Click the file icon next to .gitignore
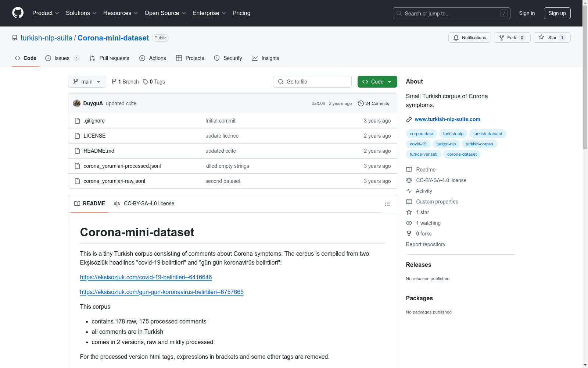Viewport: 588px width, 368px height. coord(77,121)
